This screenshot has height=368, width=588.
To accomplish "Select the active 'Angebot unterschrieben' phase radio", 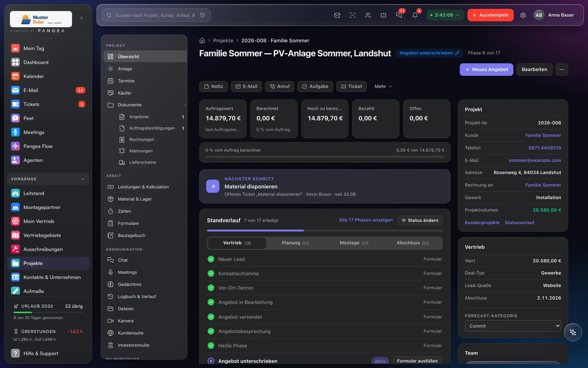I will tap(211, 361).
